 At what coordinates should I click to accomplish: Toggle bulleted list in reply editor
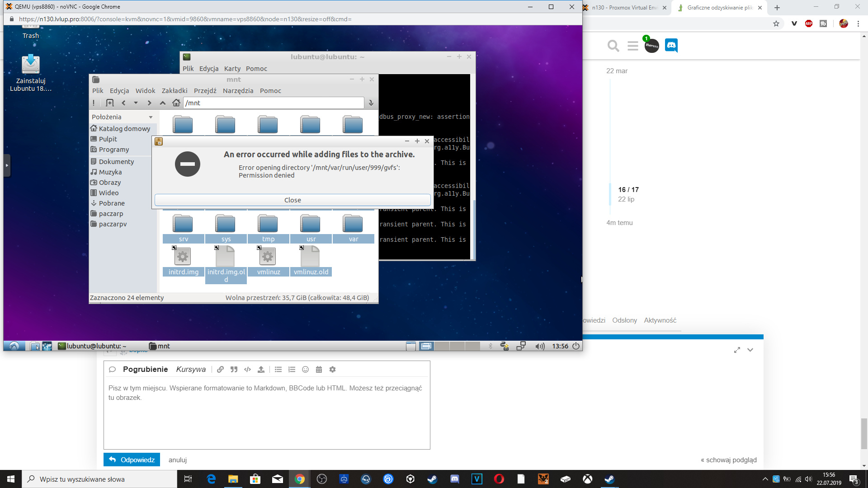278,370
